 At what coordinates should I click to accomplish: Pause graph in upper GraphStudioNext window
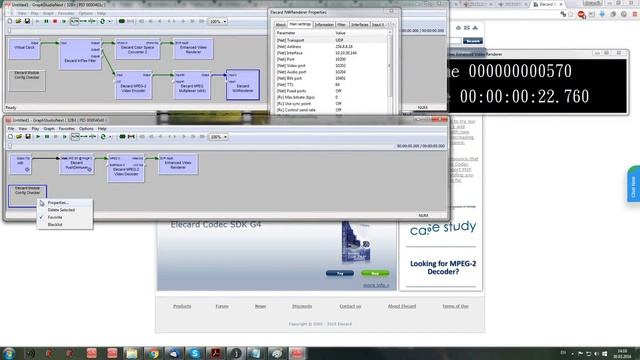(x=46, y=21)
